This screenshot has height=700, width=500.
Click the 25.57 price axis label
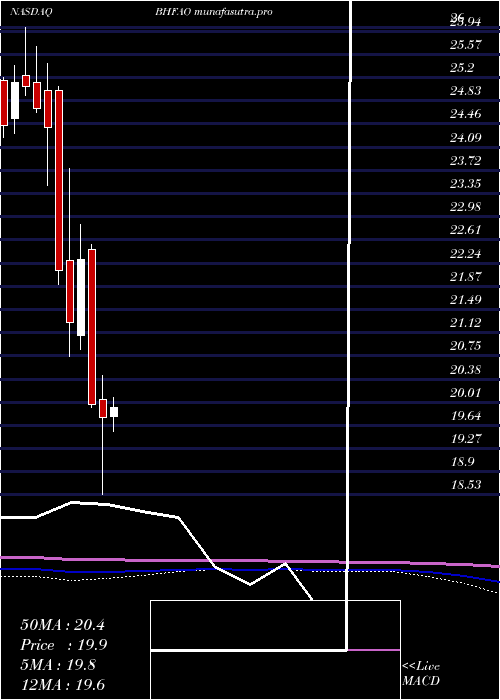tap(466, 45)
